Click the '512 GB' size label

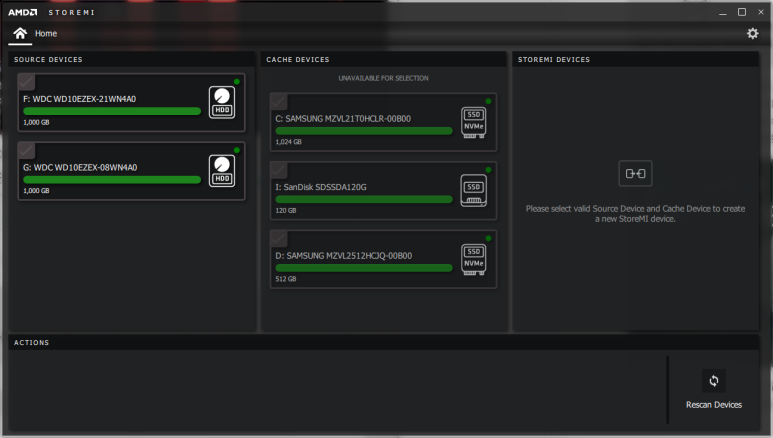(286, 279)
